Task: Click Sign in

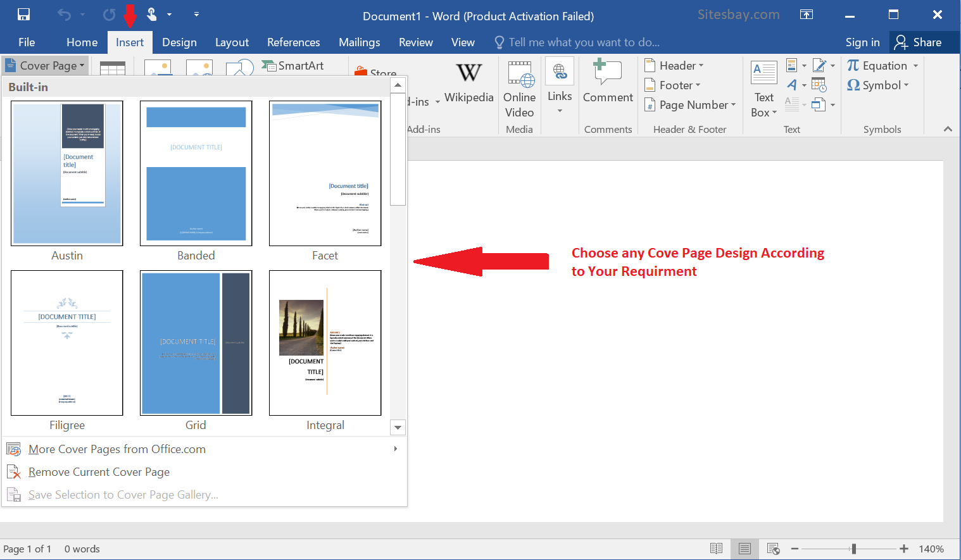Action: coord(862,42)
